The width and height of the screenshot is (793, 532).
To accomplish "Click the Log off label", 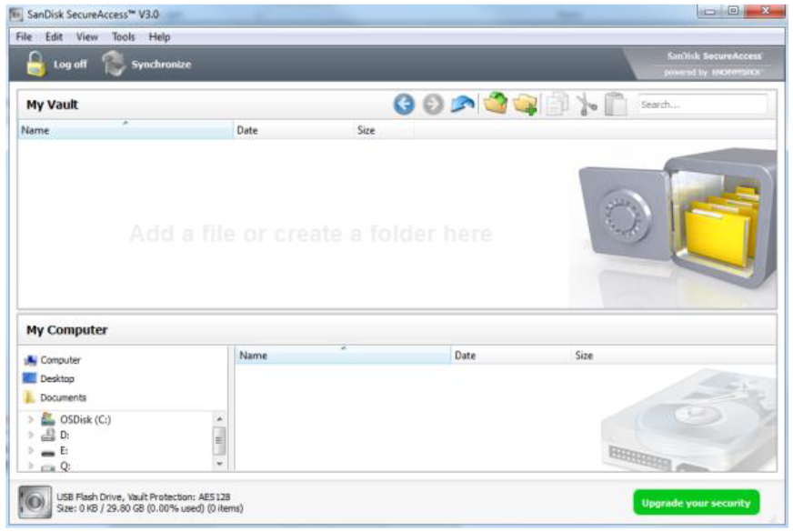I will coord(70,65).
